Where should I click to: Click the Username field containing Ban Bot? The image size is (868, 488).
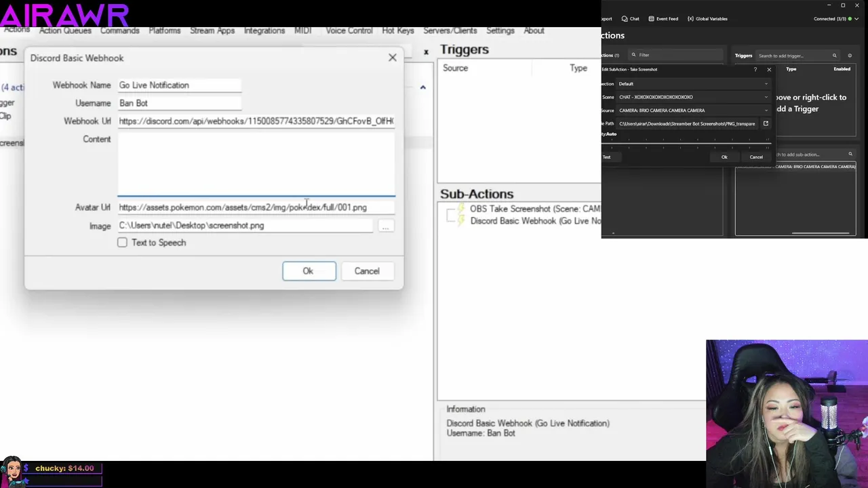click(x=180, y=103)
